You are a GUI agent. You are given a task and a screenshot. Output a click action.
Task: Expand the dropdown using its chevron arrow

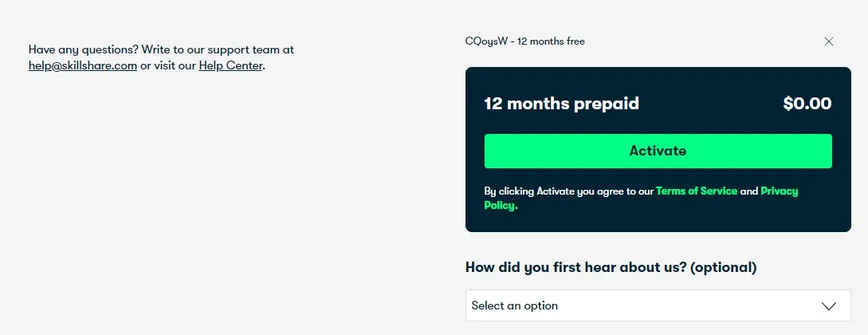click(829, 306)
